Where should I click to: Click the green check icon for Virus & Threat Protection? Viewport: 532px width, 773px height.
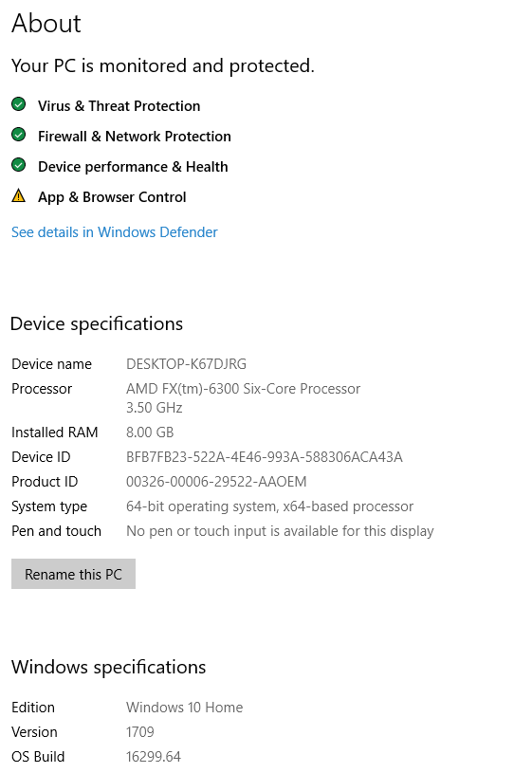click(x=19, y=104)
